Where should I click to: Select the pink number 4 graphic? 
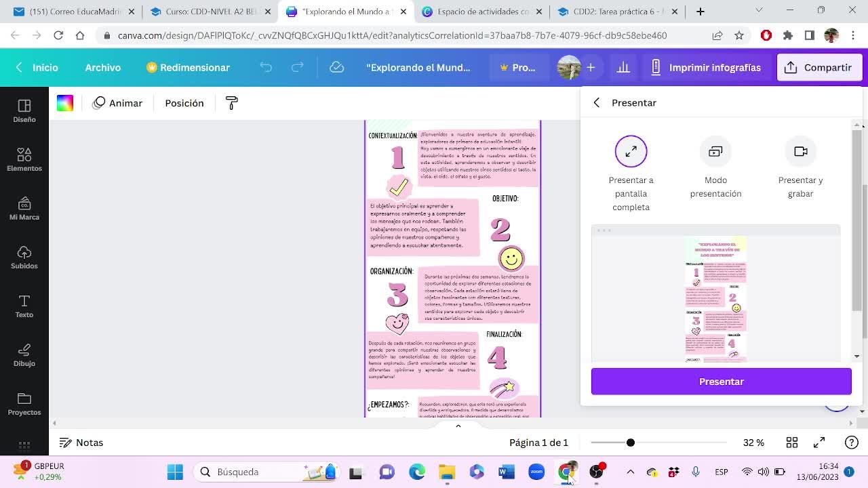pyautogui.click(x=497, y=357)
